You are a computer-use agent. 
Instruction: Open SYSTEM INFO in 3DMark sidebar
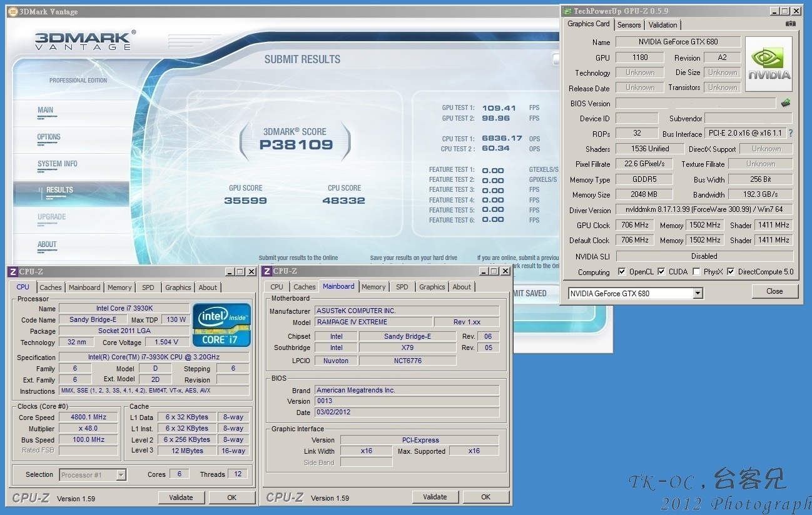(58, 164)
